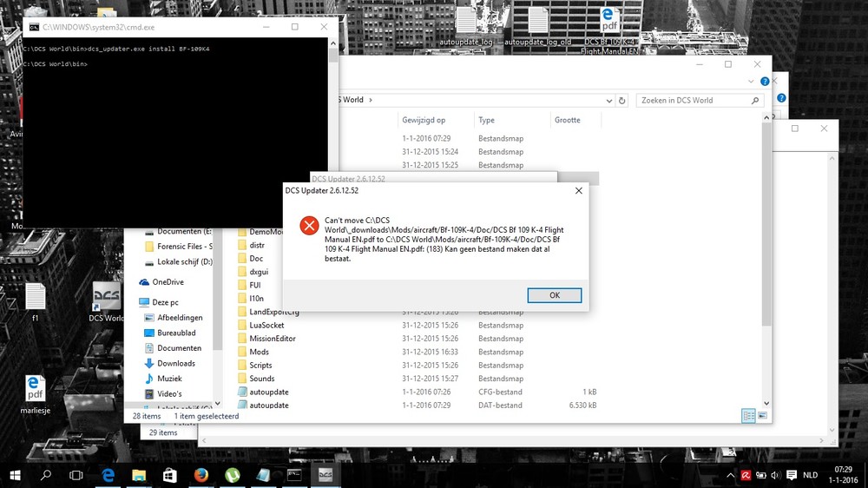868x488 pixels.
Task: Select the distr folder in file list
Action: click(x=252, y=246)
